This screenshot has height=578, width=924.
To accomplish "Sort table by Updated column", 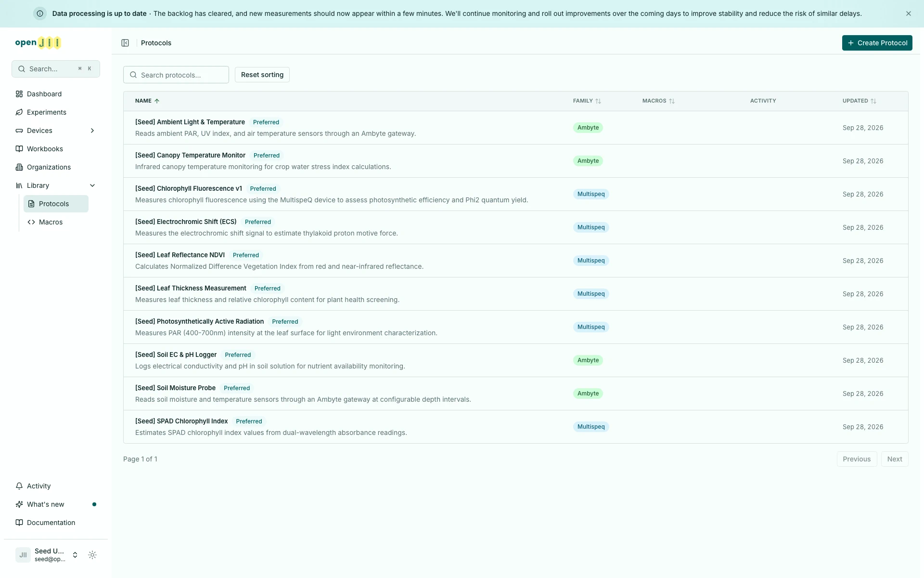I will pyautogui.click(x=860, y=101).
